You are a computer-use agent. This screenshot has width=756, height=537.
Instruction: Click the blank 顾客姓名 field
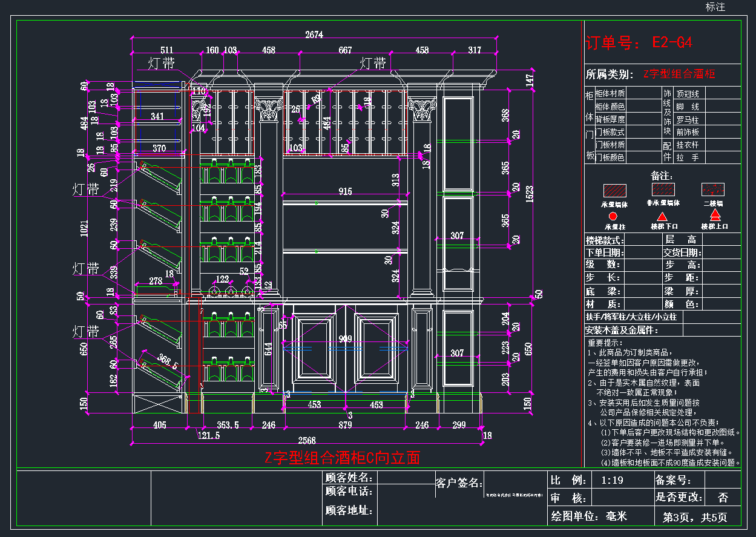(406, 478)
